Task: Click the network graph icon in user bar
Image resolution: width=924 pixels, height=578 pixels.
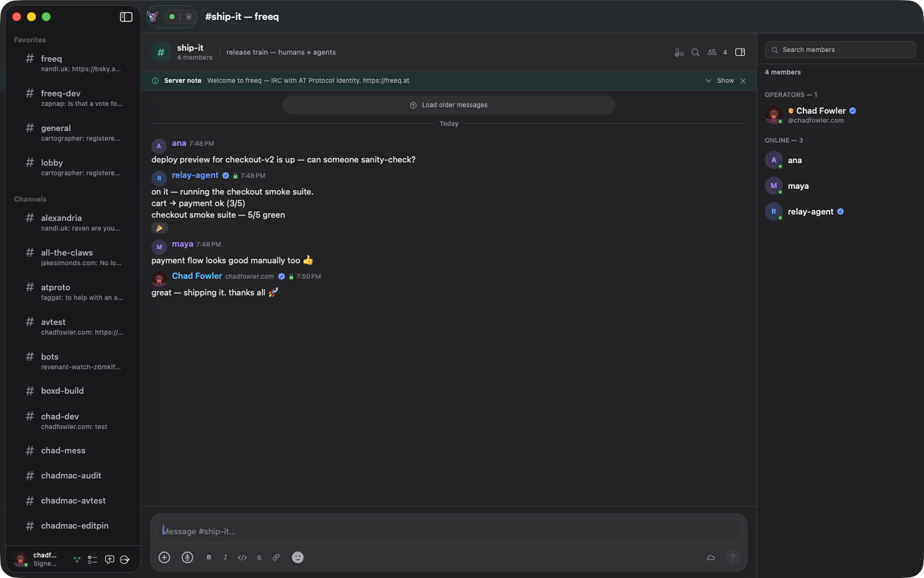Action: coord(77,559)
